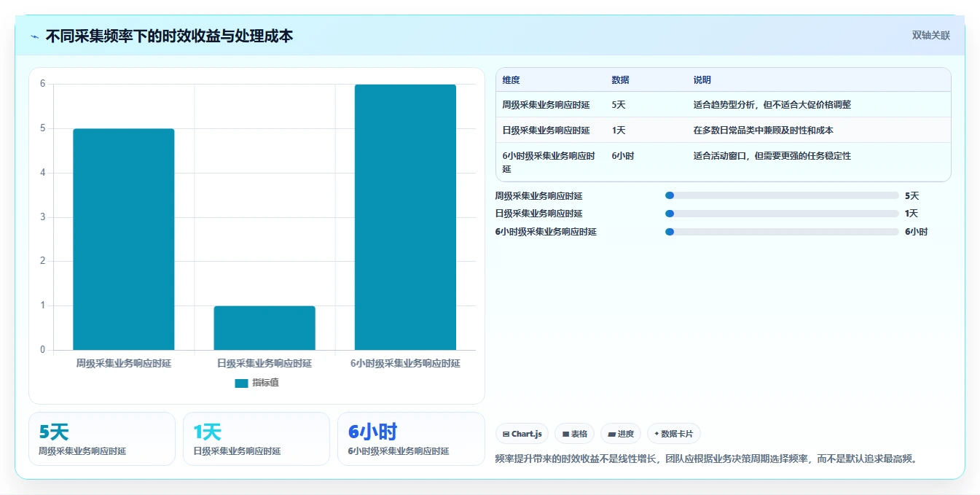Click table cell 6小时级采集业务响应时延
This screenshot has height=495, width=980.
point(549,163)
